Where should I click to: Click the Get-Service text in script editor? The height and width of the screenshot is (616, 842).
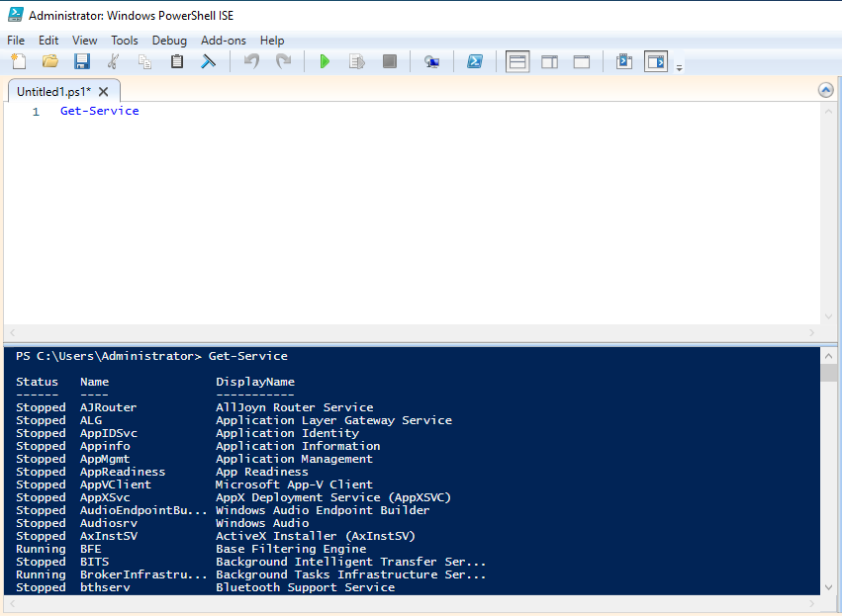click(x=99, y=111)
